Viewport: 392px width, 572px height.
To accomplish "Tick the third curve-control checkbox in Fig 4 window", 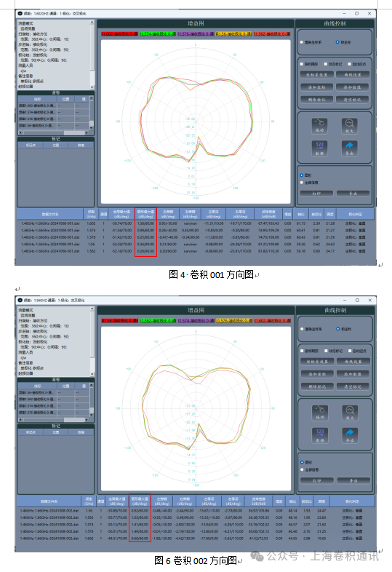I will pyautogui.click(x=349, y=64).
